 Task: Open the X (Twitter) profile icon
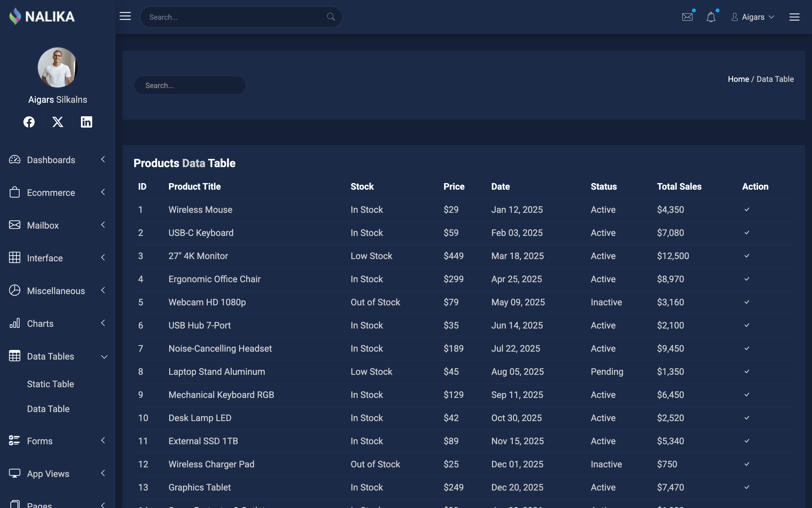[58, 122]
